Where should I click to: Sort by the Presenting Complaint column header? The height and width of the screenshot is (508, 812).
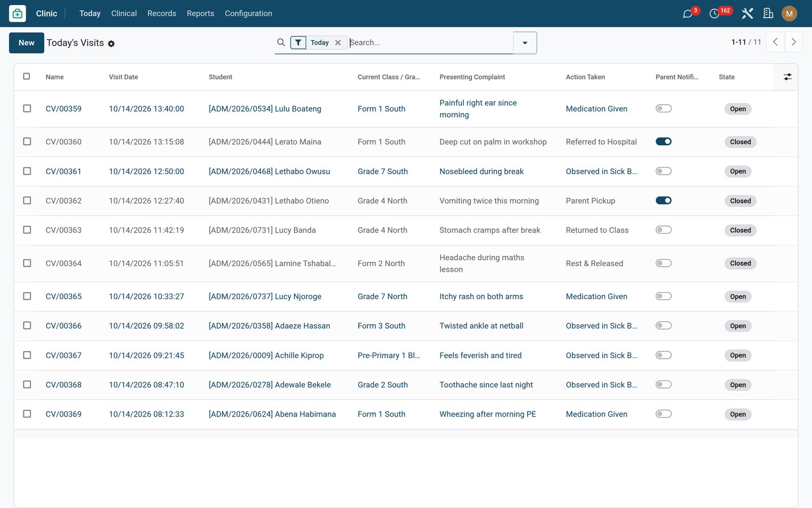point(472,77)
